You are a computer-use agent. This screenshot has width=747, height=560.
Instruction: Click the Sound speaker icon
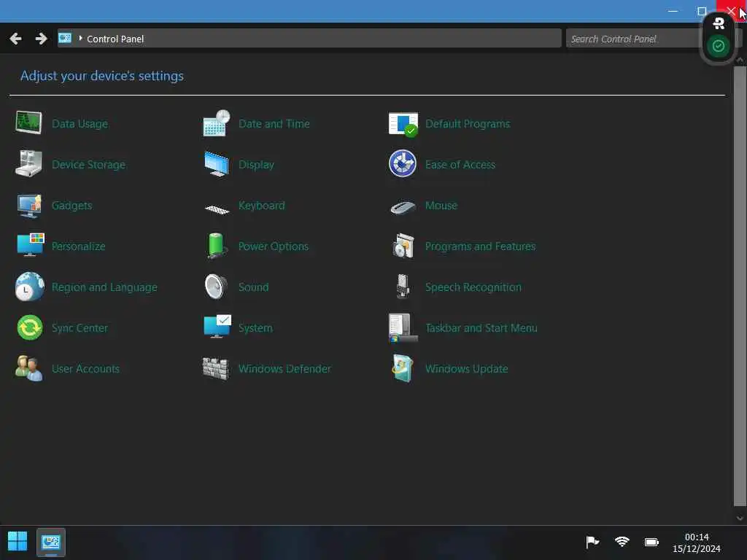click(x=215, y=287)
